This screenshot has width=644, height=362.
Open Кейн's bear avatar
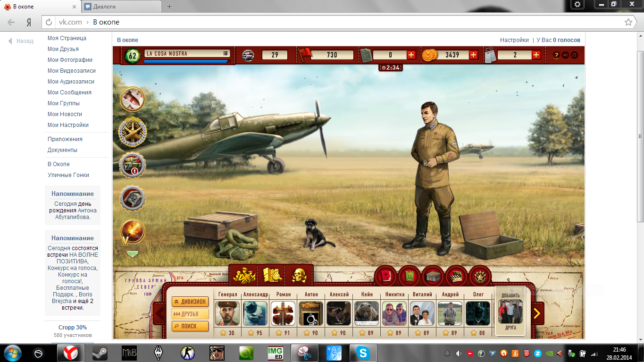coord(367,313)
